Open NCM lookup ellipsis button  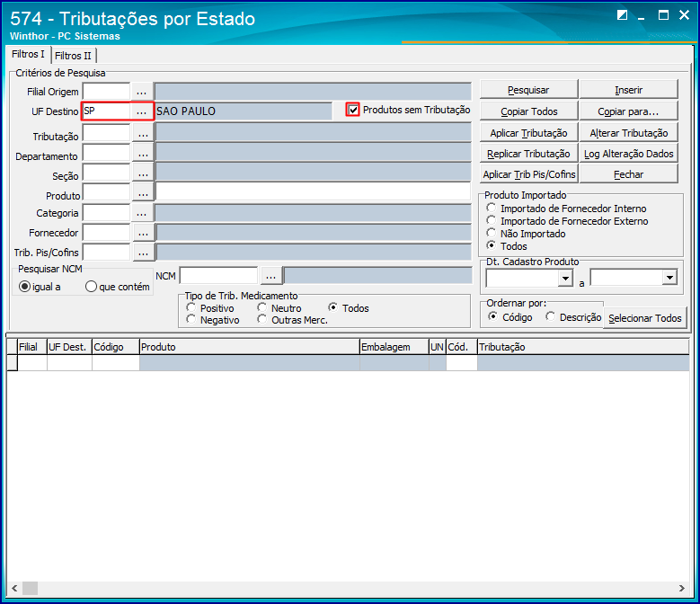tap(271, 276)
